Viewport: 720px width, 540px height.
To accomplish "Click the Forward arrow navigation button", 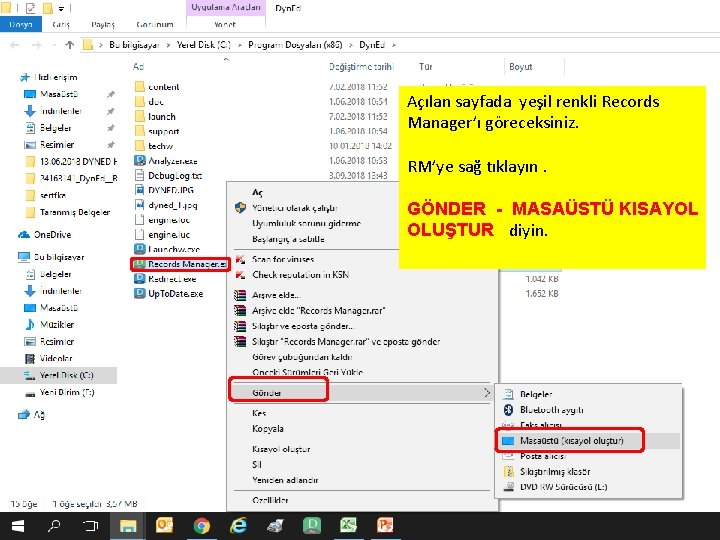I will click(x=36, y=45).
